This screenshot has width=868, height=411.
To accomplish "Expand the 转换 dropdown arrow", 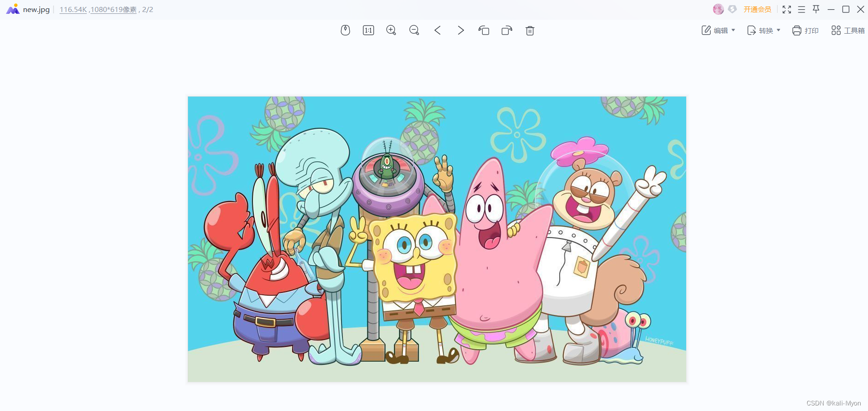I will (x=778, y=30).
